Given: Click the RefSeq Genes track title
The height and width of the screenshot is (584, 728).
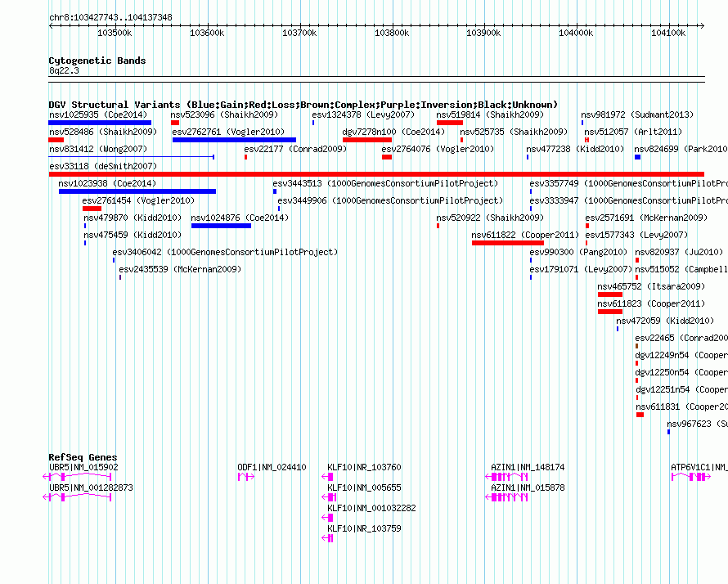Looking at the screenshot, I should (83, 457).
